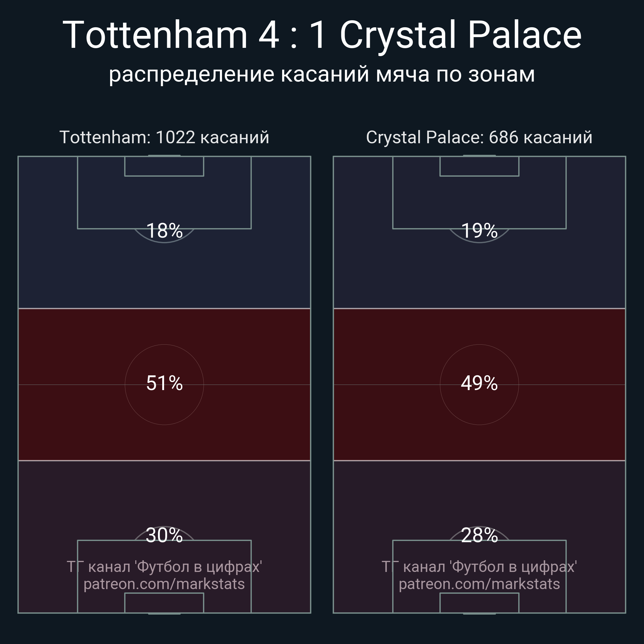Click Tottenham's 51% middle third label
644x644 pixels.
(x=164, y=383)
